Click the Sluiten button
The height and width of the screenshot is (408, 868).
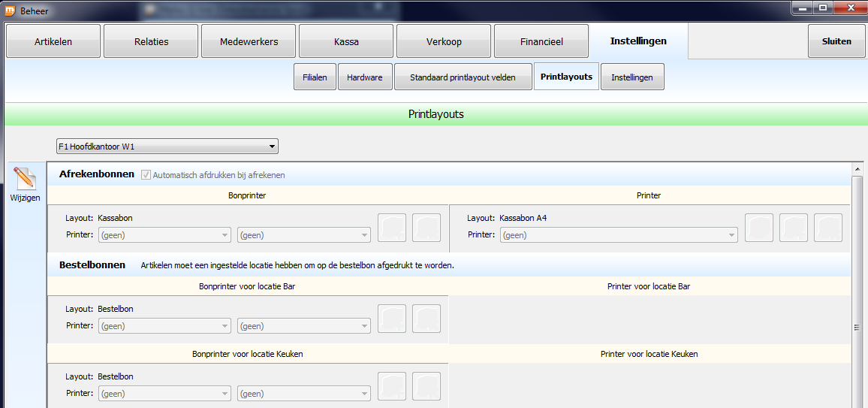pos(836,41)
